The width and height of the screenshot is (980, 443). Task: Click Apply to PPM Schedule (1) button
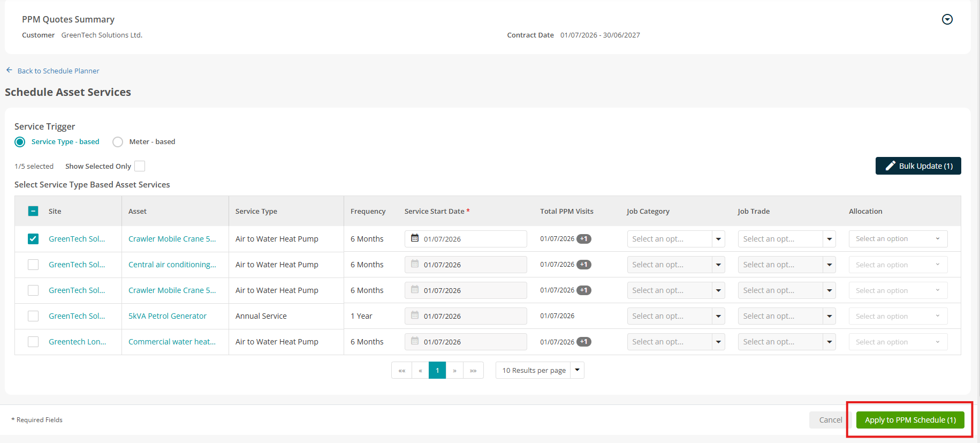coord(910,420)
